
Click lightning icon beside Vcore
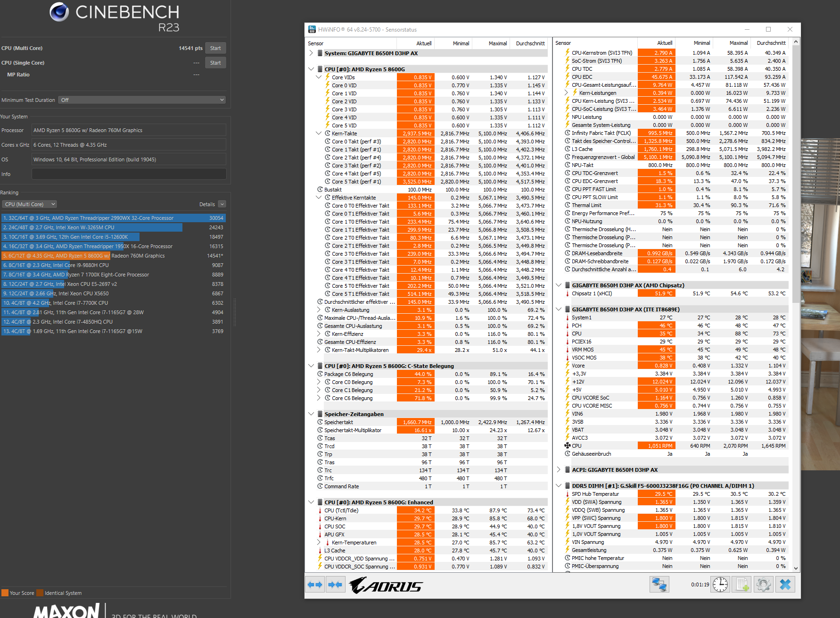(568, 366)
